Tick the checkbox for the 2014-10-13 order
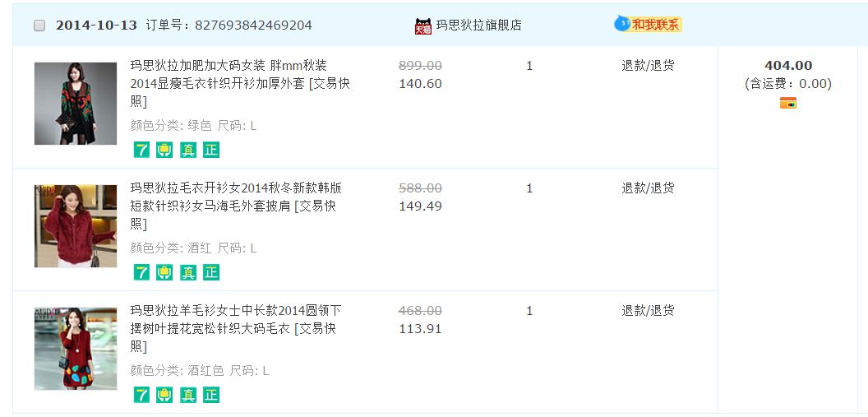The image size is (868, 417). click(39, 25)
